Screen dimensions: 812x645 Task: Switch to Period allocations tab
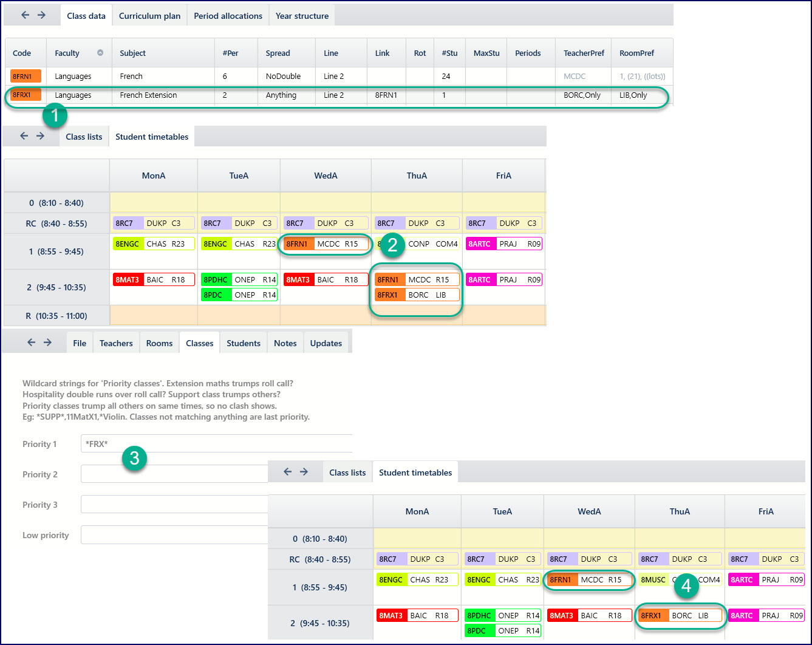[228, 16]
